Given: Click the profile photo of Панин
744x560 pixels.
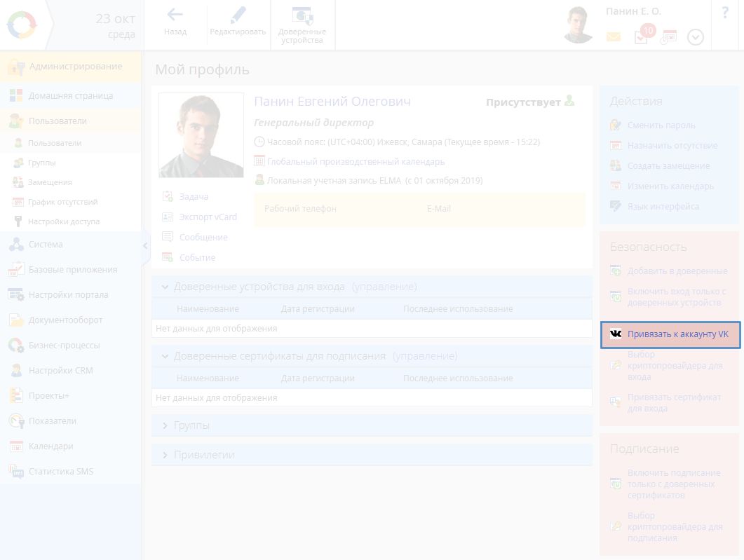Looking at the screenshot, I should pyautogui.click(x=201, y=135).
